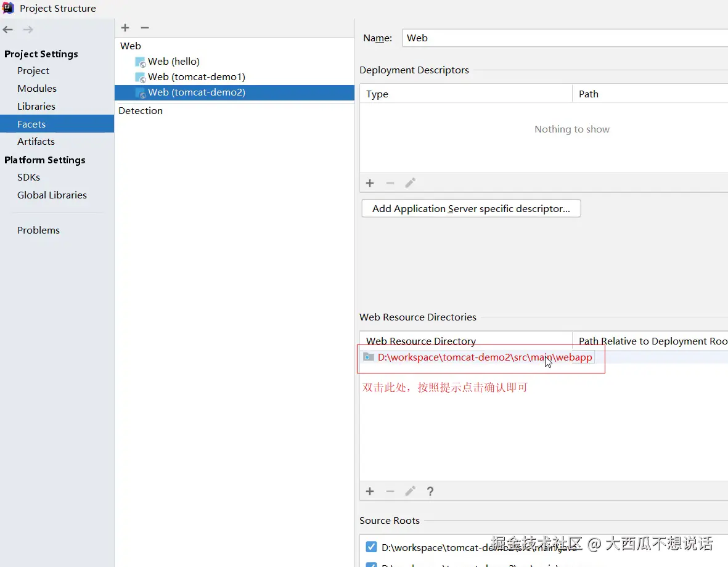Click the Web (tomcat-demo2) facet icon
Screen dimensions: 728x567
point(140,92)
